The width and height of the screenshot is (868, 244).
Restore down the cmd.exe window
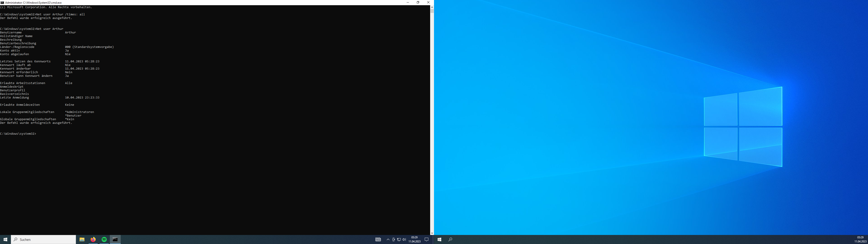(x=418, y=2)
